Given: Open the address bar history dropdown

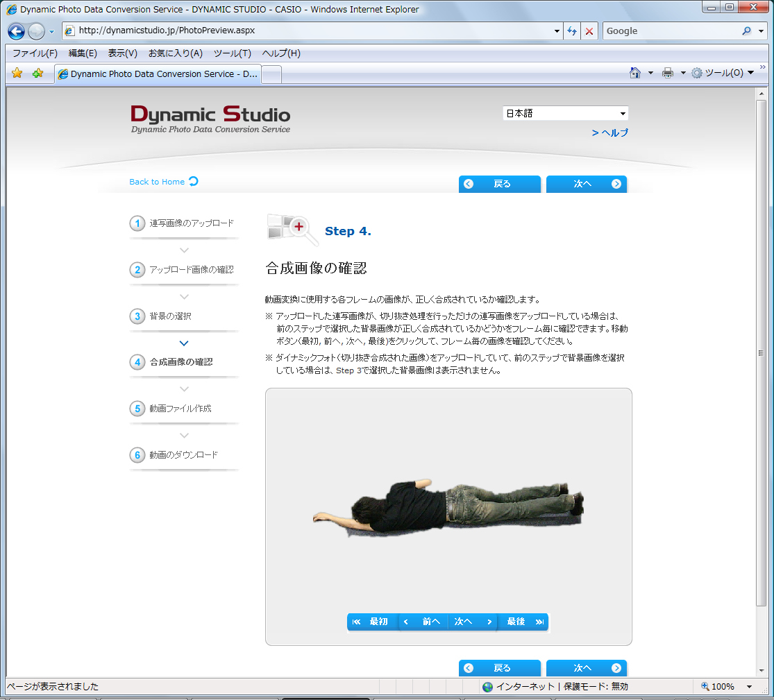Looking at the screenshot, I should (556, 31).
